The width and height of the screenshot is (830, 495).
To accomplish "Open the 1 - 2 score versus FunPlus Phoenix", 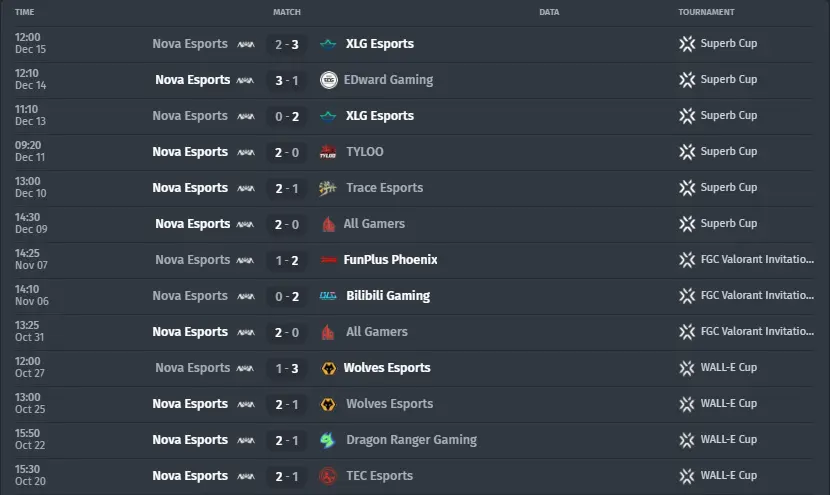I will pyautogui.click(x=286, y=260).
